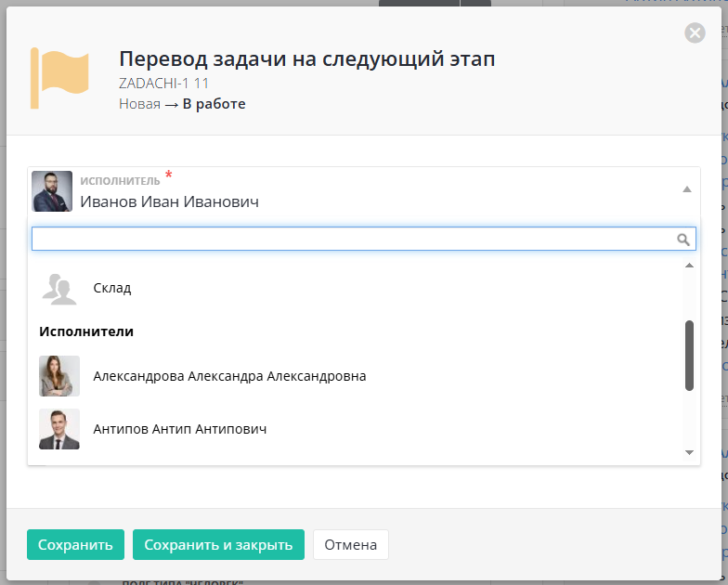Viewport: 728px width, 585px height.
Task: Collapse the Исполнитель dropdown with arrow
Action: [x=686, y=189]
